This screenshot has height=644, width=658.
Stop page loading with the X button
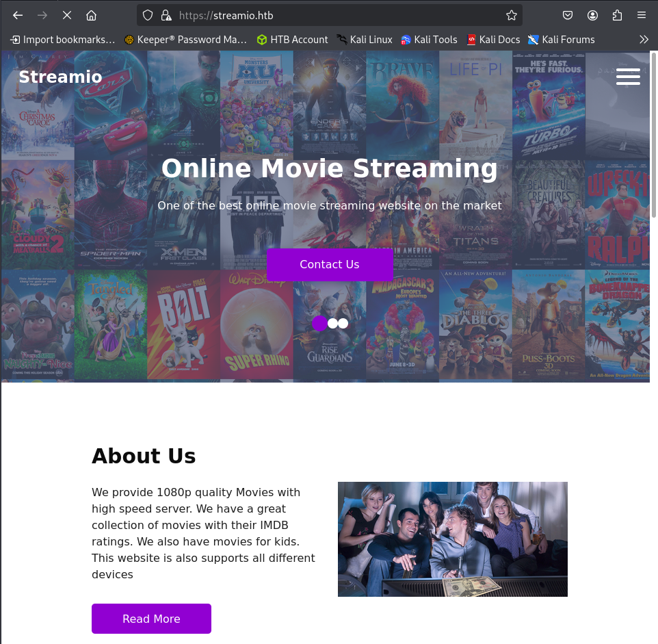tap(67, 15)
